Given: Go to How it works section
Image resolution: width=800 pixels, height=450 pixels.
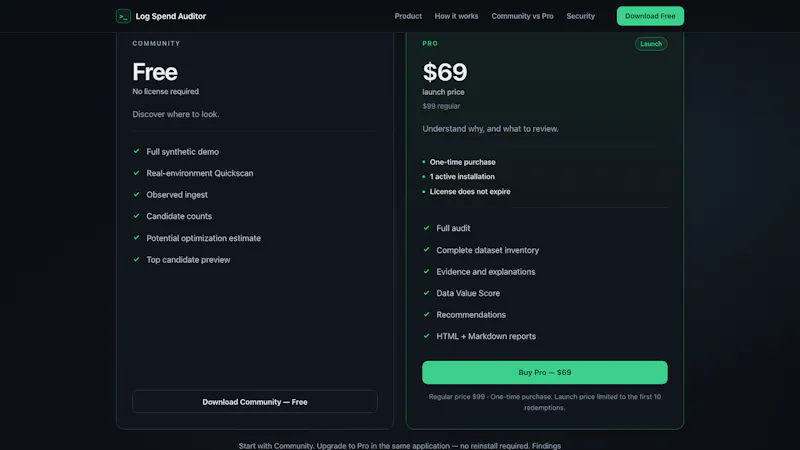Looking at the screenshot, I should click(x=457, y=16).
